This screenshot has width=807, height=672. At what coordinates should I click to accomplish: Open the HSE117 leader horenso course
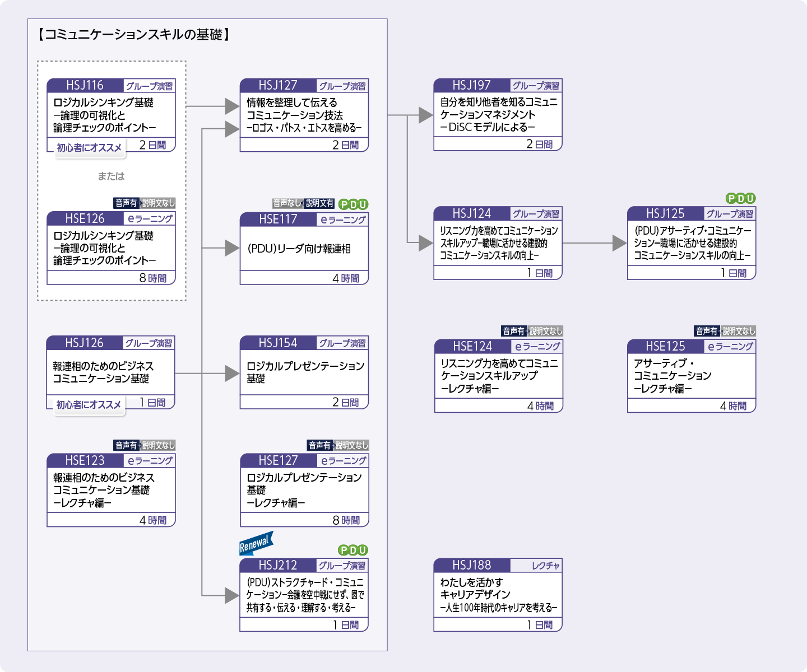304,248
